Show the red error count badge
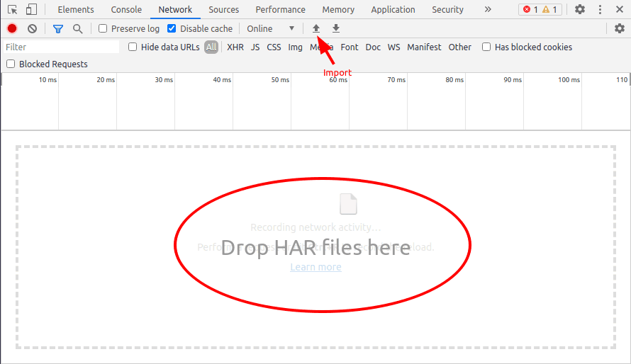Image resolution: width=631 pixels, height=364 pixels. point(530,10)
